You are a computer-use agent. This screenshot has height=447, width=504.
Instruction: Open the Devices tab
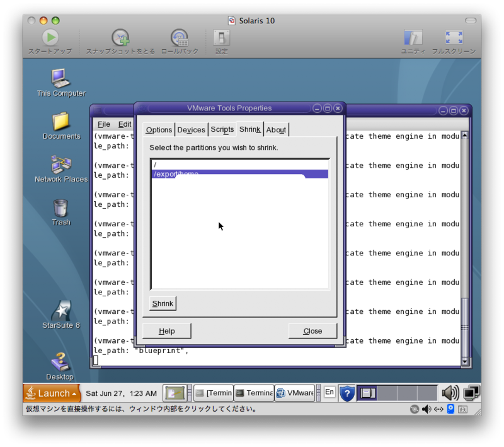(192, 130)
